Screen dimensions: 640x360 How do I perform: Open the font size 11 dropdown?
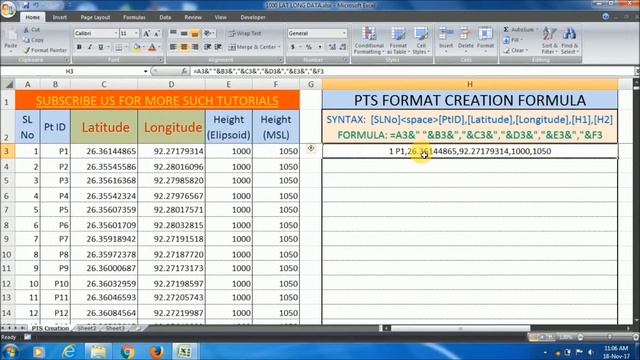136,33
